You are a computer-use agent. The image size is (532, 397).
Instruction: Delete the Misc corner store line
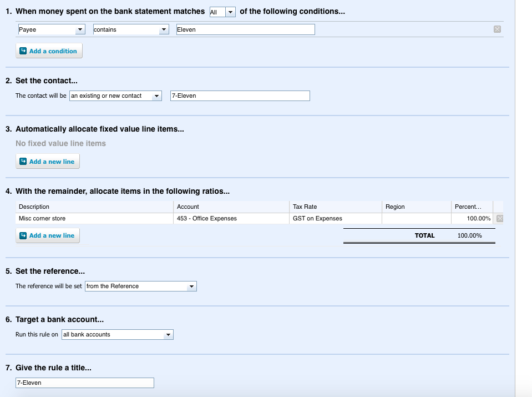pos(499,218)
